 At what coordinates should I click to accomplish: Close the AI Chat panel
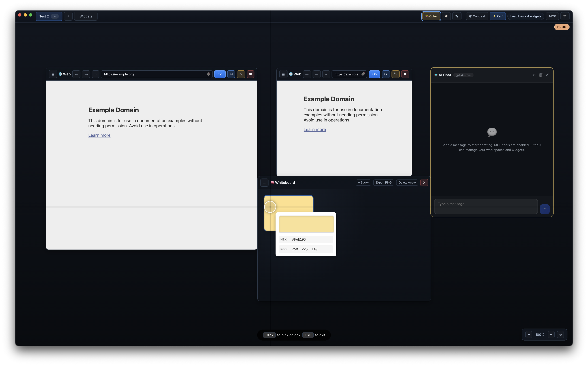[x=547, y=75]
